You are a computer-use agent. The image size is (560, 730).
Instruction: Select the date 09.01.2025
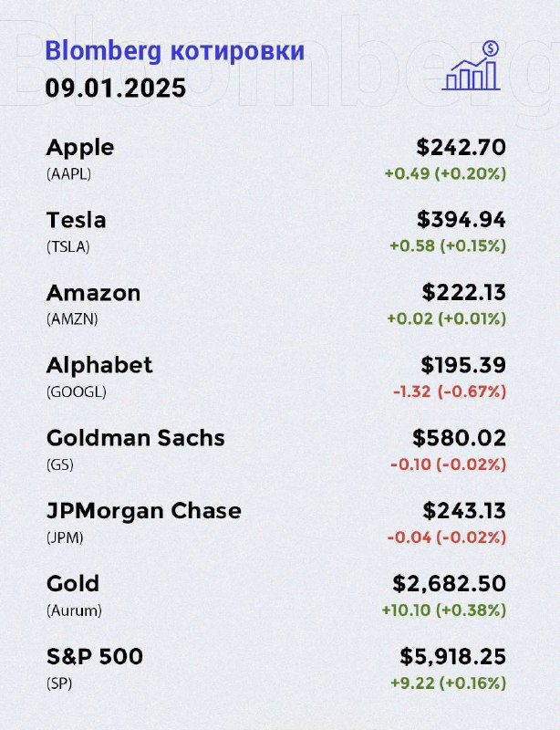click(x=116, y=88)
